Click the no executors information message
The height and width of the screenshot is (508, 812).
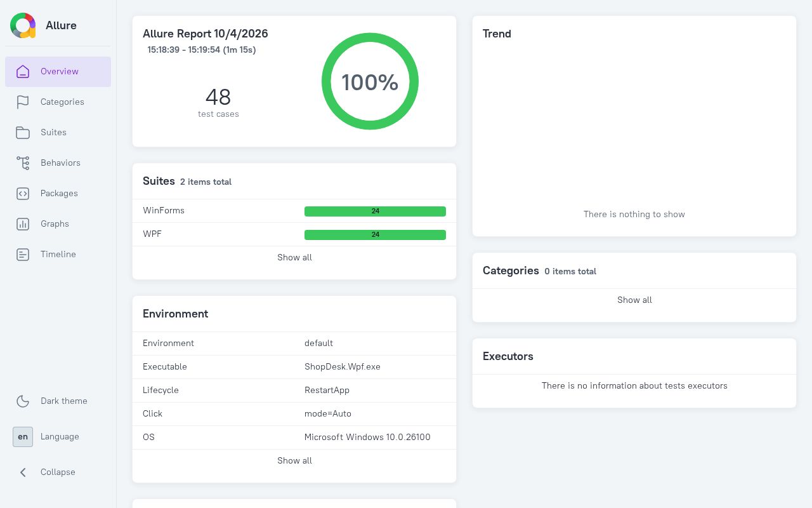(634, 385)
